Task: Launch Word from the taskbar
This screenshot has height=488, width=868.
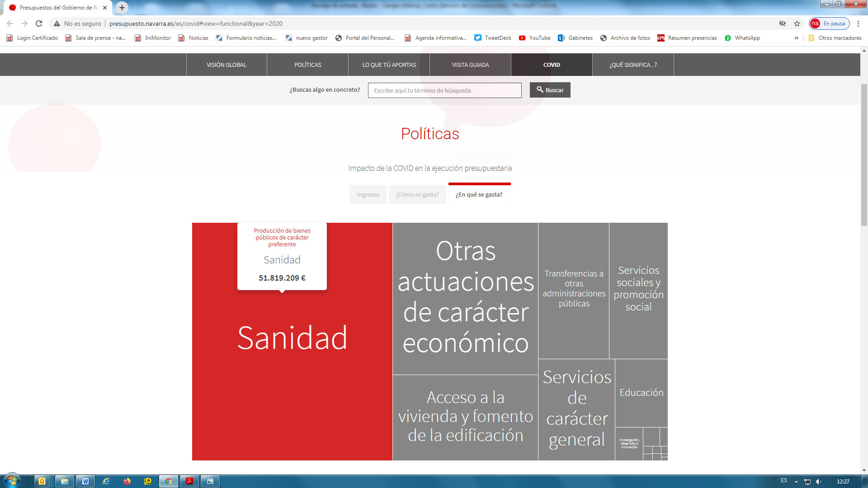Action: [x=85, y=481]
